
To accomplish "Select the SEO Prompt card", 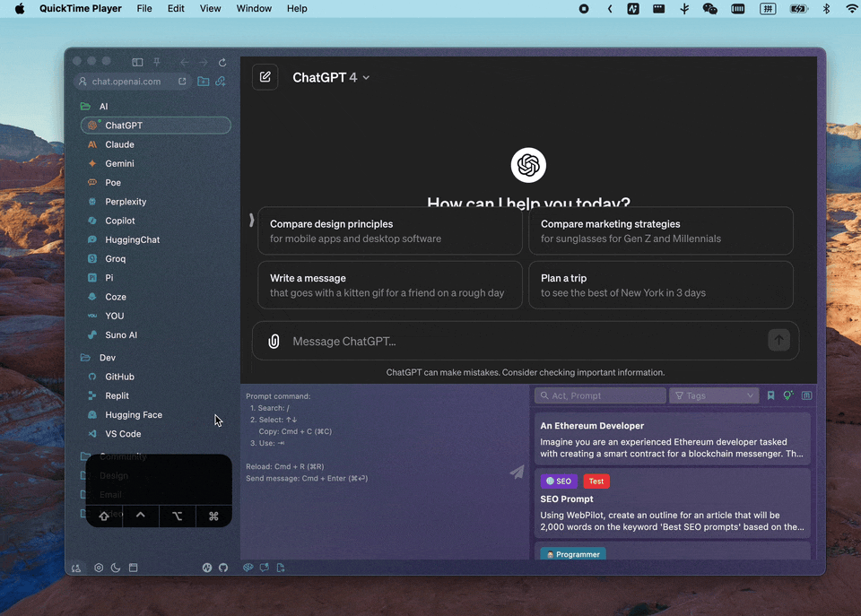I will click(x=672, y=503).
